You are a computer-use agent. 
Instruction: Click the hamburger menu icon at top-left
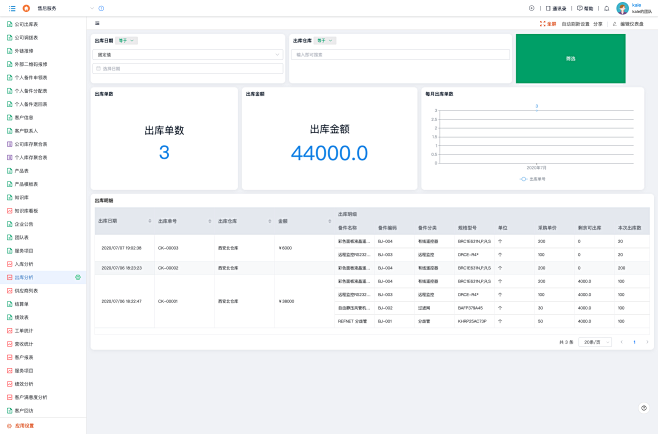click(10, 8)
